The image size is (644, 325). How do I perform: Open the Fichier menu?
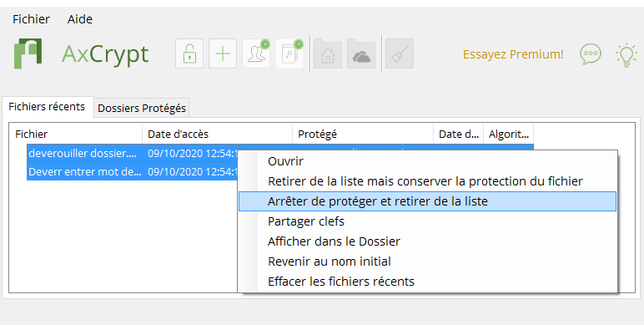tap(31, 19)
